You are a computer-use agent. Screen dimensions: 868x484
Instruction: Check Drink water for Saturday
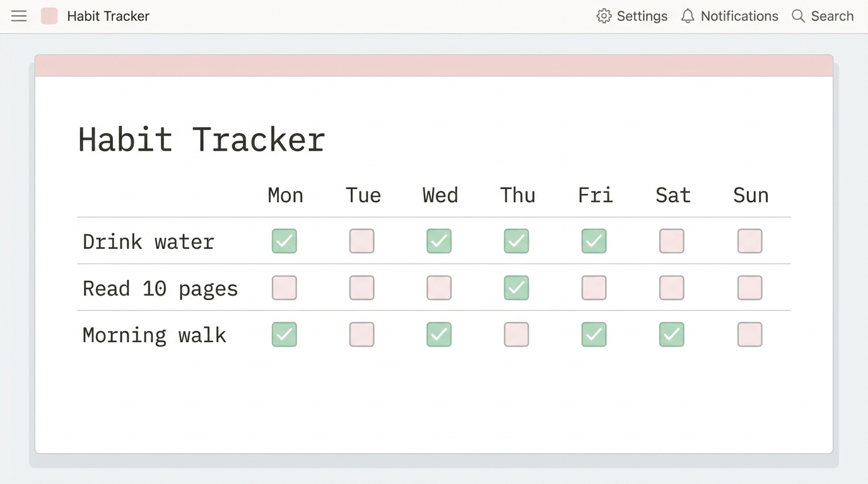pos(672,241)
